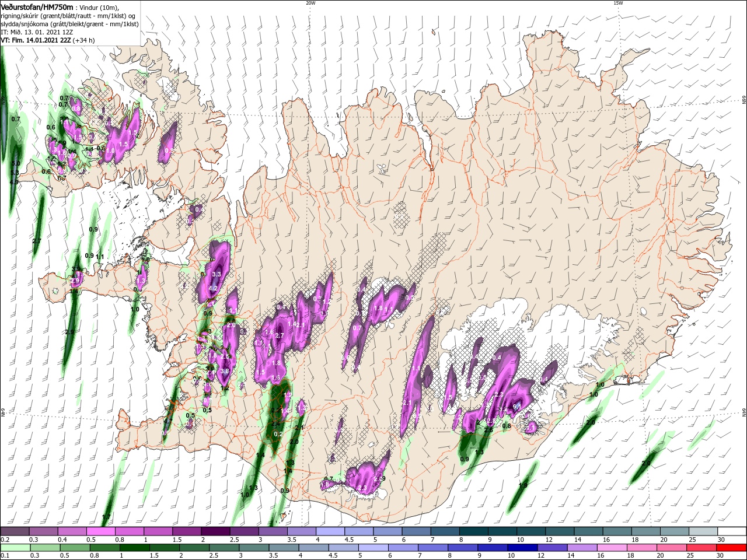The image size is (747, 560).
Task: Pick the white snow swatch starting at 30
Action: pyautogui.click(x=732, y=531)
